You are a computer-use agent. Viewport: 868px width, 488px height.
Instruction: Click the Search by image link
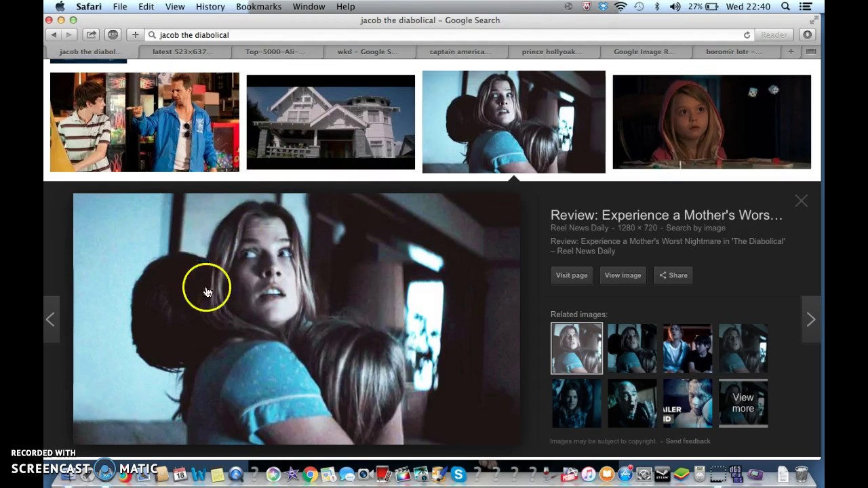[x=696, y=228]
